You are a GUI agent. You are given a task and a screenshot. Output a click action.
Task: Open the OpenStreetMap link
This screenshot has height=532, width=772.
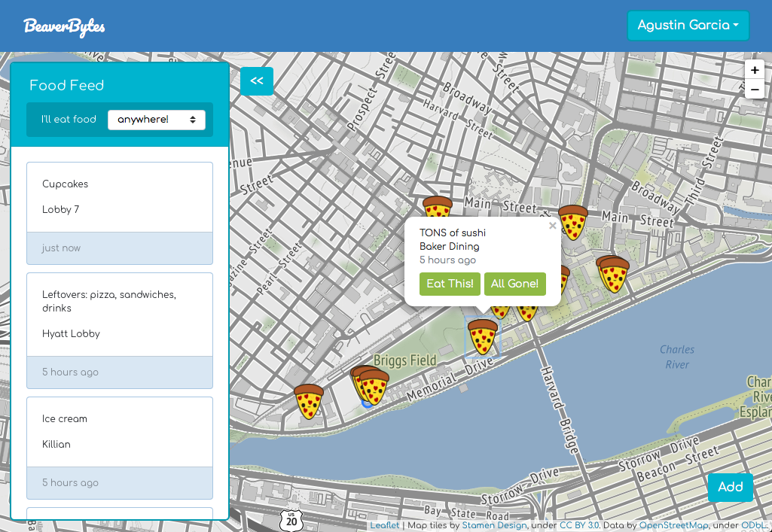tap(673, 525)
